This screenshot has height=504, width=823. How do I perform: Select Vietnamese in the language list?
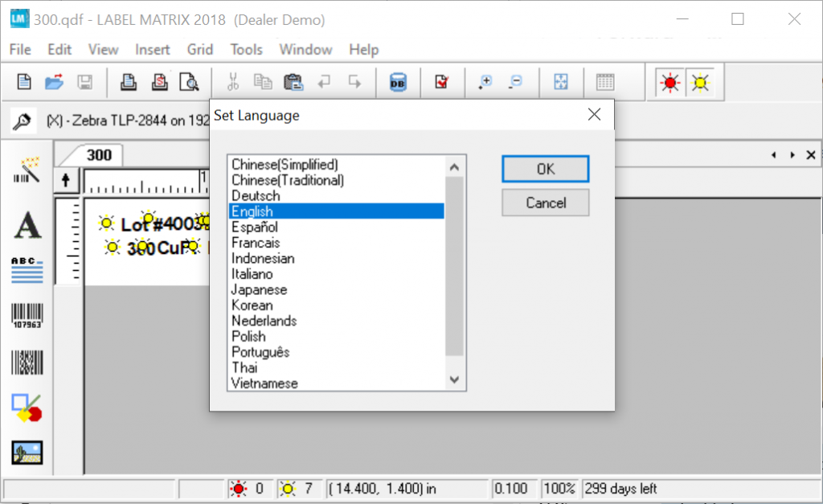[x=337, y=383]
